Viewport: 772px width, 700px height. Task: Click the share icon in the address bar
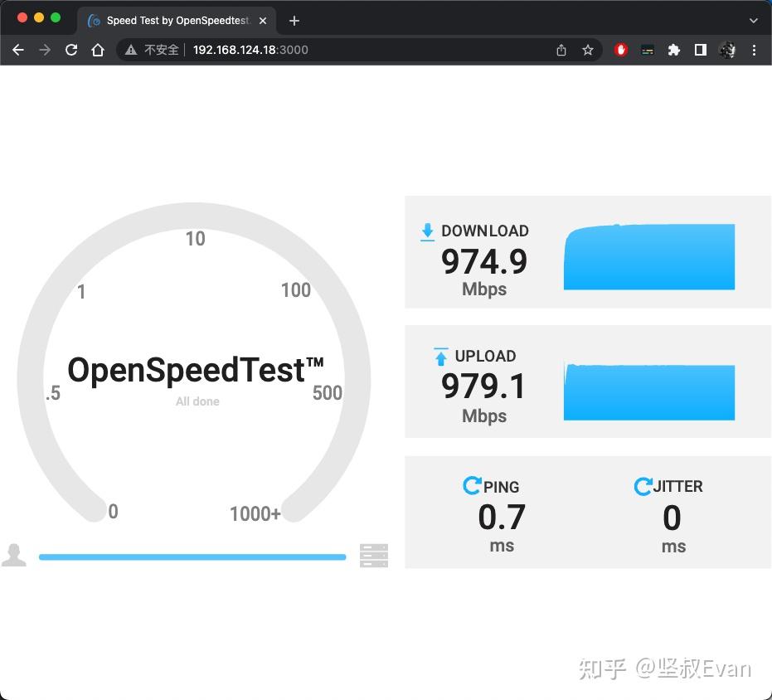561,50
